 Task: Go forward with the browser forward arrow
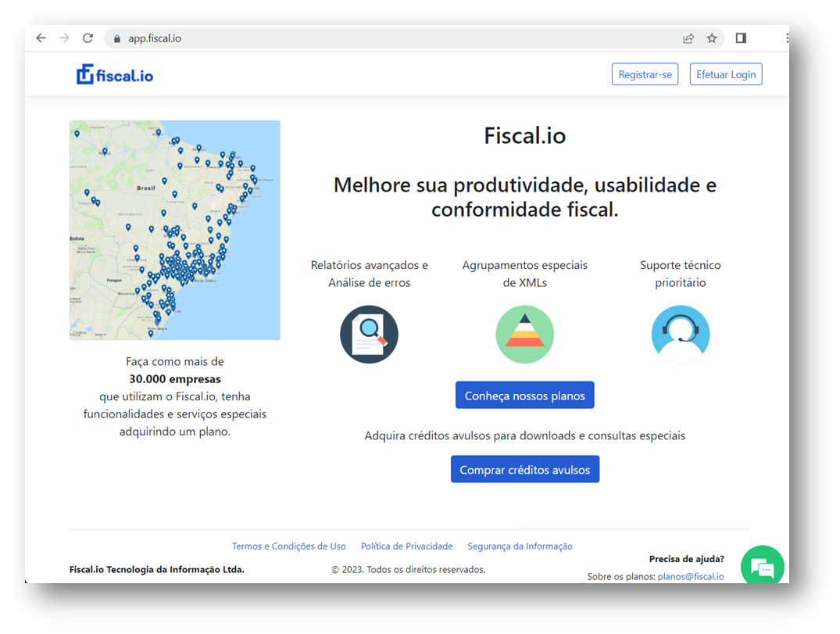(x=64, y=38)
